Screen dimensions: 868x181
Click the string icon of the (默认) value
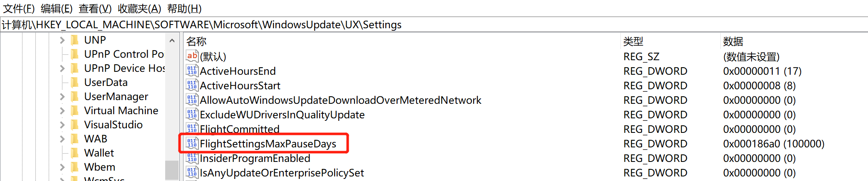coord(192,56)
